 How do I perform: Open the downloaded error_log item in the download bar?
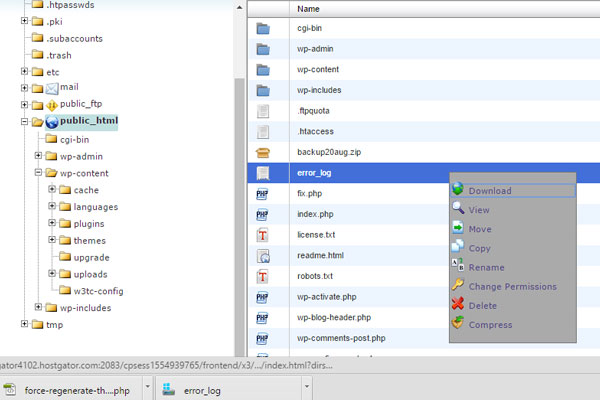pos(229,390)
